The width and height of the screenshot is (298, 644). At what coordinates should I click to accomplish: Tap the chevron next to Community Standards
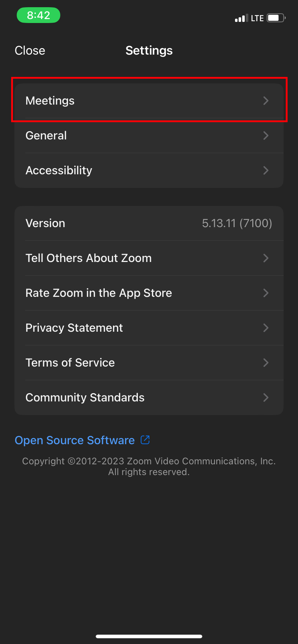[x=266, y=397]
